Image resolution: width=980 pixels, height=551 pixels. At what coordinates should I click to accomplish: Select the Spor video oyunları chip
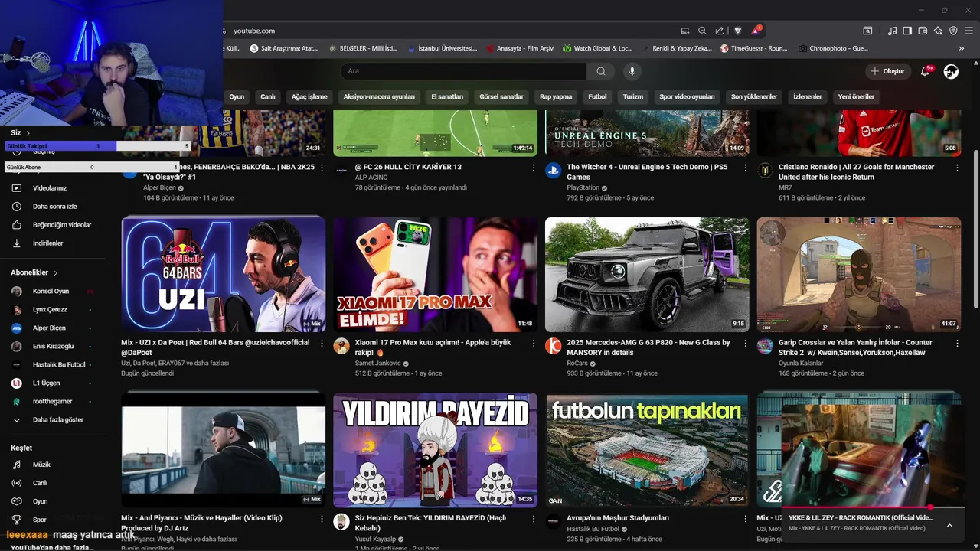(x=687, y=97)
